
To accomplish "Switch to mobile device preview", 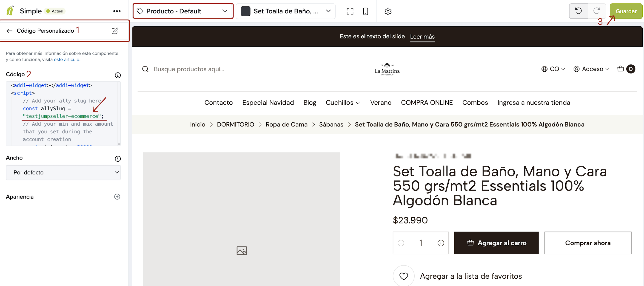I will click(365, 11).
